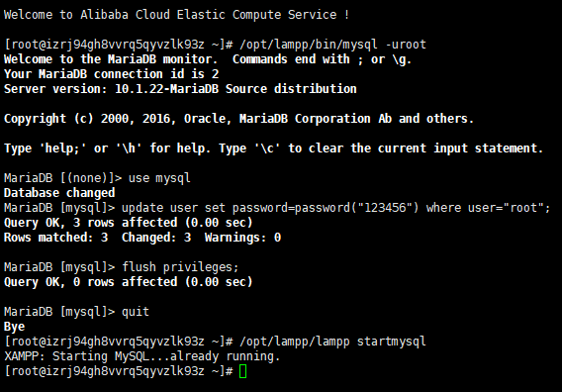Click the 'use mysql' command text
The width and height of the screenshot is (562, 392).
coord(159,178)
